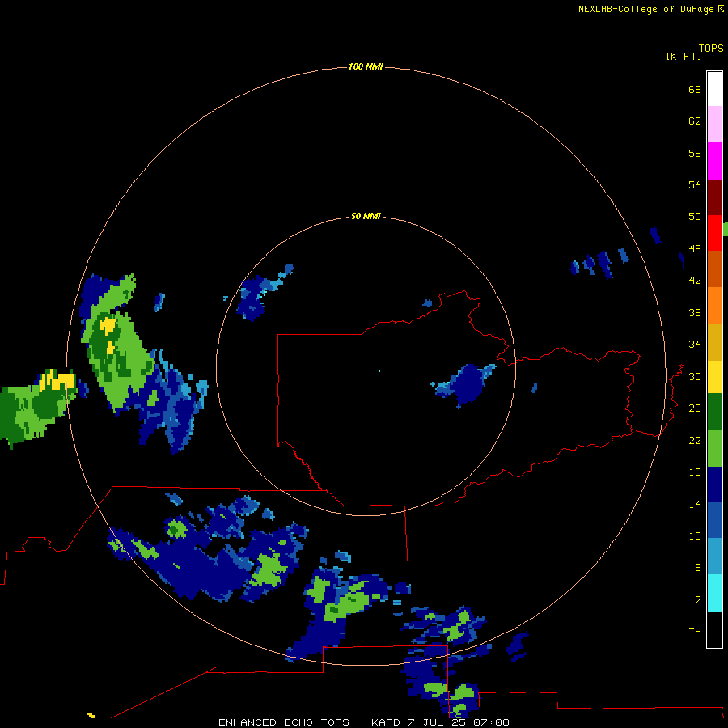
Task: Click the 10 legend value
Action: 695,535
